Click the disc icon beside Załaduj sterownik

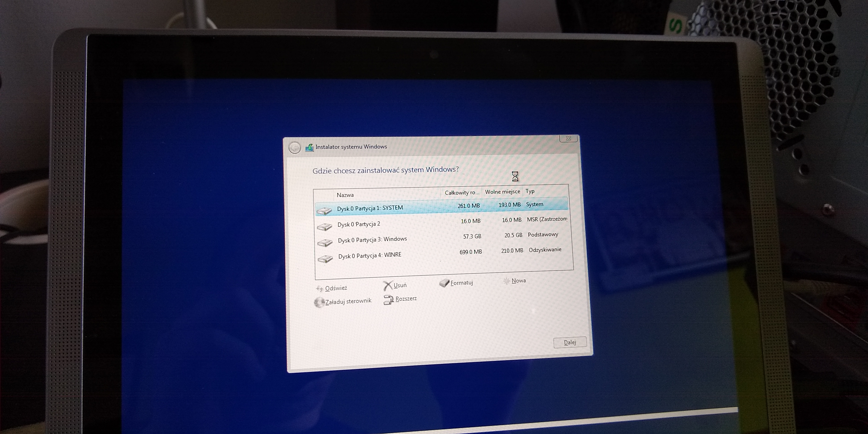(319, 302)
